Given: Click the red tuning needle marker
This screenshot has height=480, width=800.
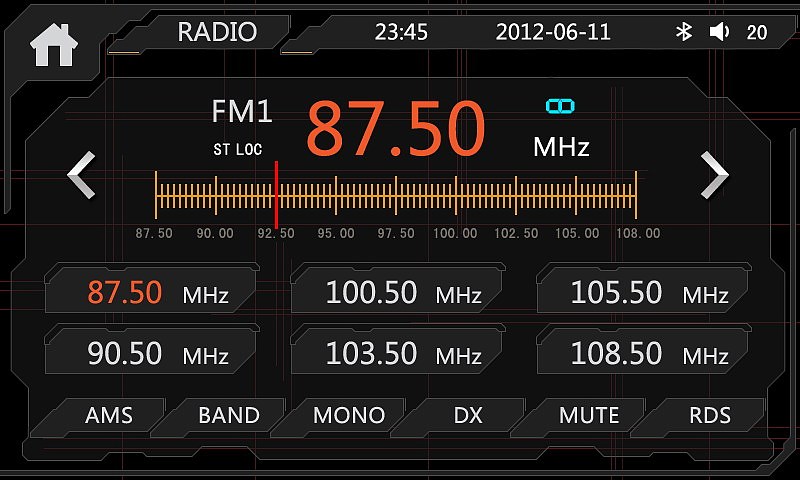Looking at the screenshot, I should [x=276, y=195].
